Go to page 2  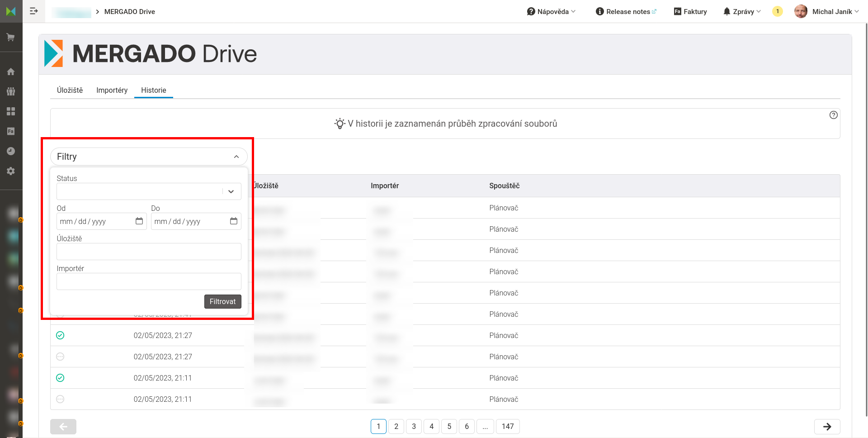click(396, 426)
